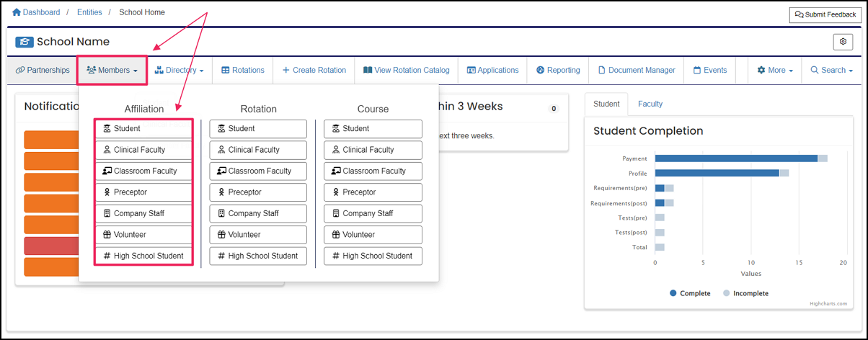The height and width of the screenshot is (340, 868).
Task: Select Company Staff under Rotation
Action: tap(258, 213)
